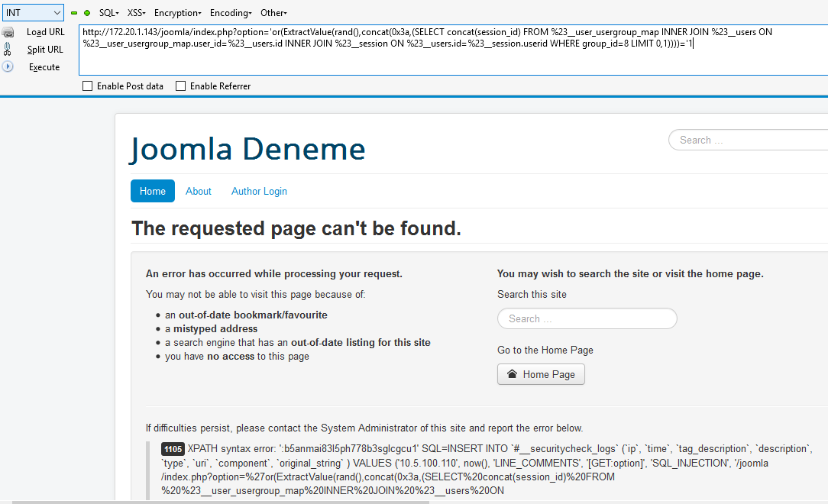
Task: Click "You may wish to search the site" heading
Action: 630,273
